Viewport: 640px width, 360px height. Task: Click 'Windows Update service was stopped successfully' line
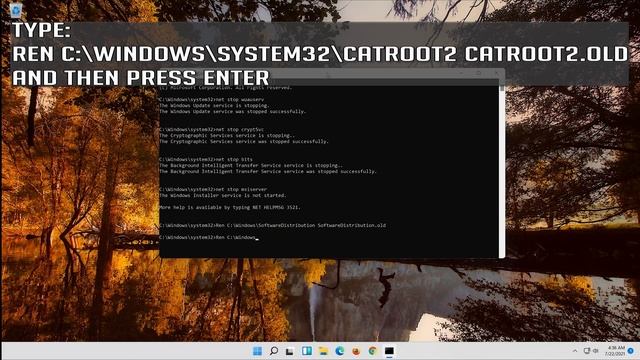232,111
